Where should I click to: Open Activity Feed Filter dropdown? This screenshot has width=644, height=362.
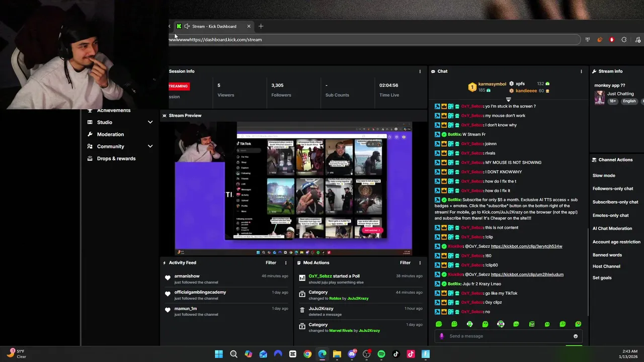tap(271, 262)
